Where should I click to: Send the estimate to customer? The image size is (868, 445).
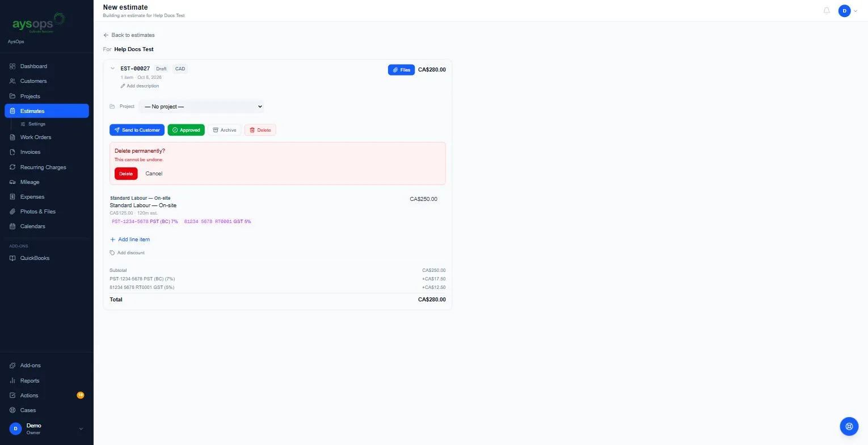pyautogui.click(x=137, y=130)
